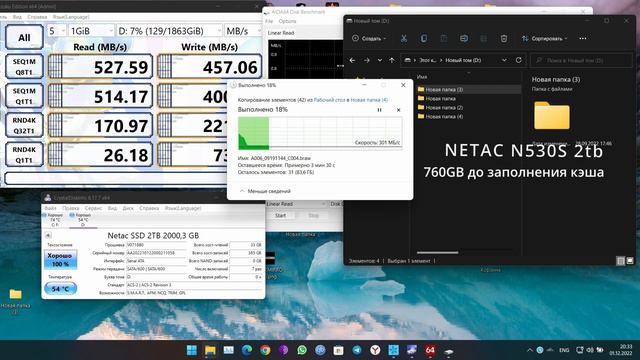This screenshot has width=640, height=360.
Task: Open the Создать menu in Explorer
Action: 369,38
